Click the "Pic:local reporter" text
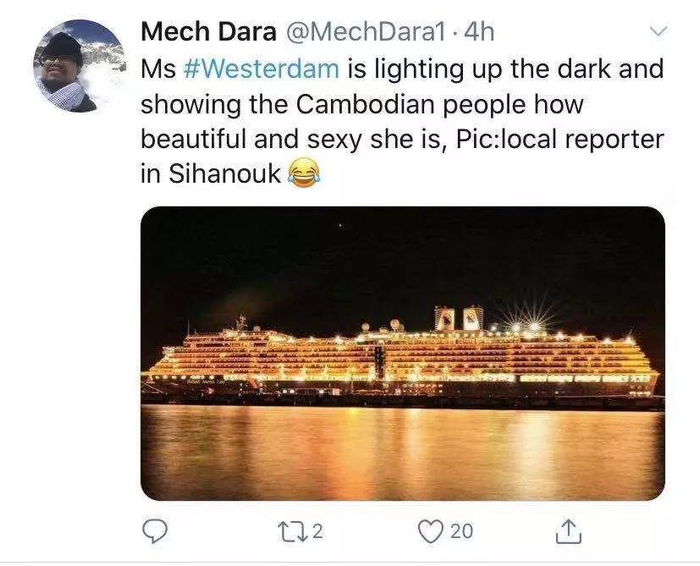The image size is (700, 566). [x=560, y=139]
